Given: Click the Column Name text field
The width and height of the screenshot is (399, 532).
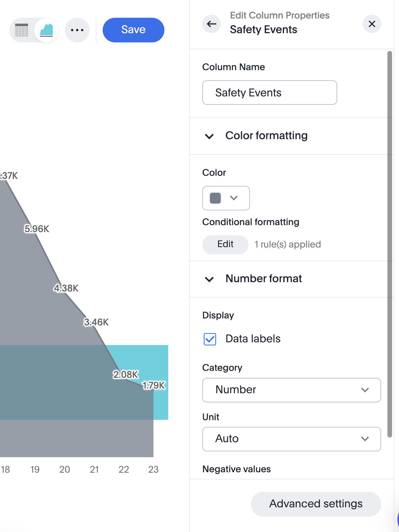Looking at the screenshot, I should coord(269,93).
